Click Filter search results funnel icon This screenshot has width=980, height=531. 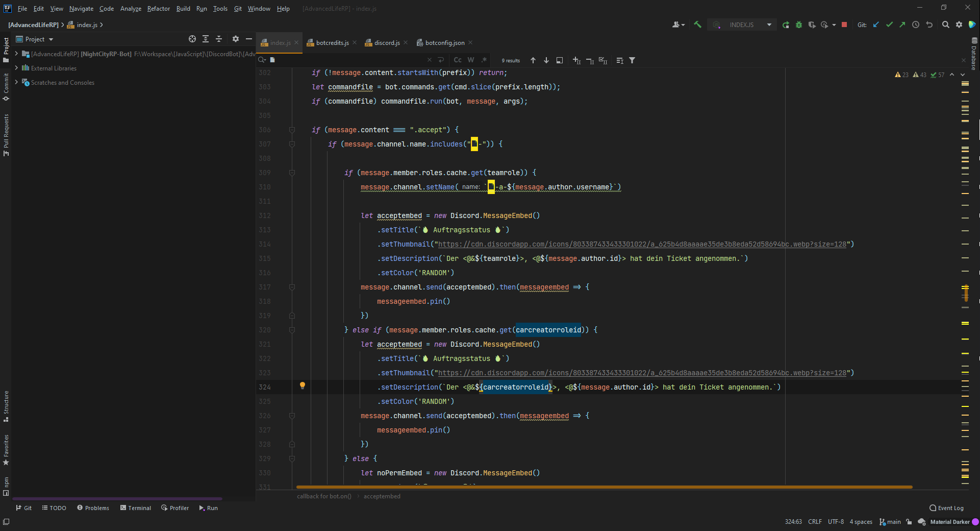[x=632, y=60]
